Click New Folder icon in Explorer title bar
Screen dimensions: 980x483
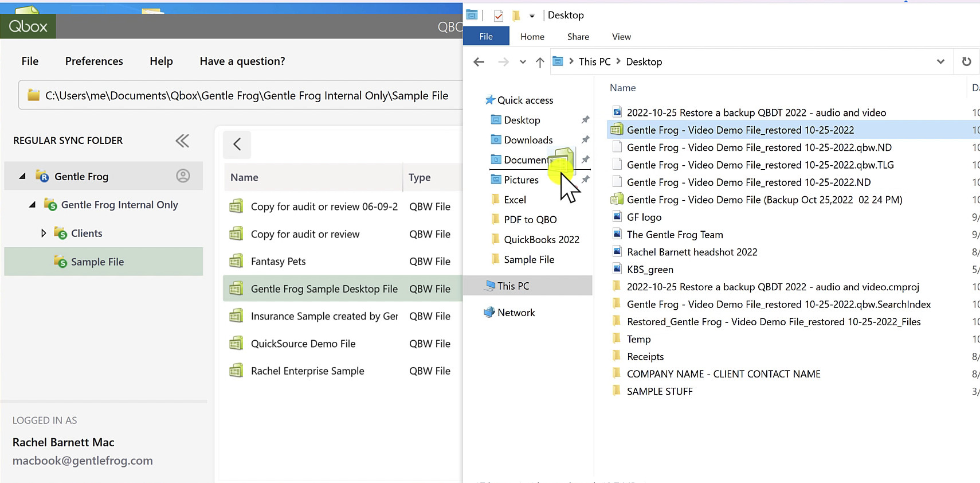click(x=516, y=15)
